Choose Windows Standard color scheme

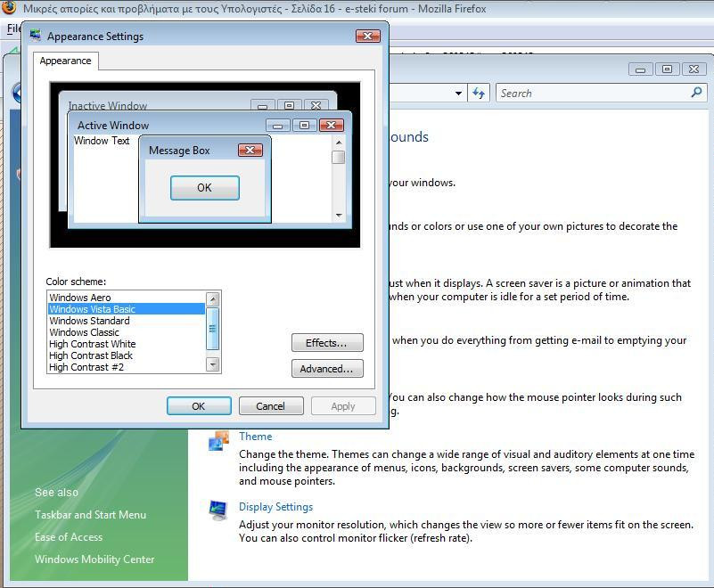coord(127,321)
